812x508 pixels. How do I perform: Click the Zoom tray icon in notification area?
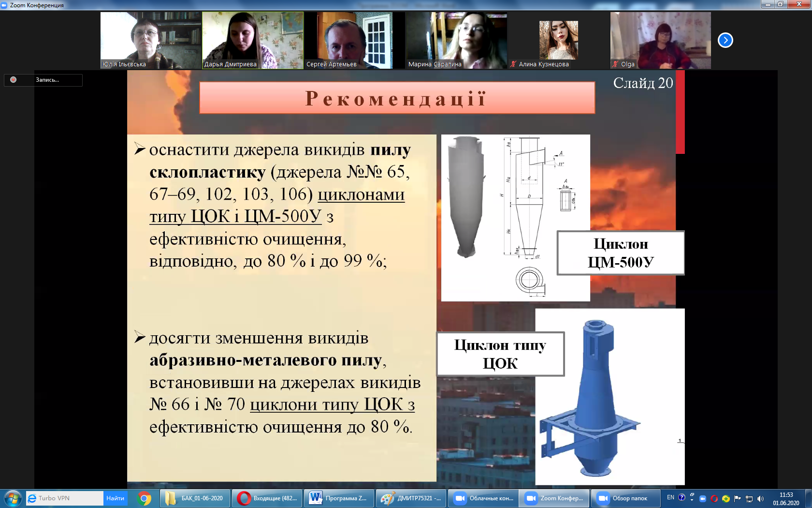pyautogui.click(x=703, y=498)
